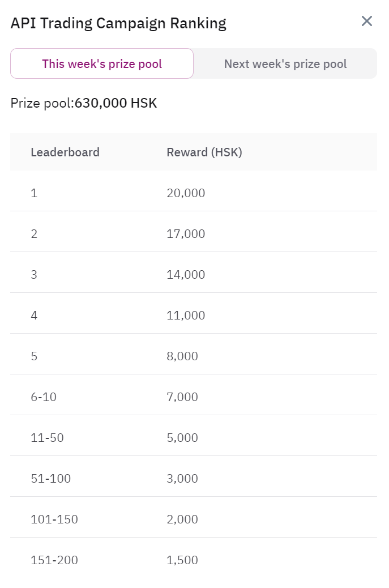Click the 101-150 leaderboard range

click(54, 519)
